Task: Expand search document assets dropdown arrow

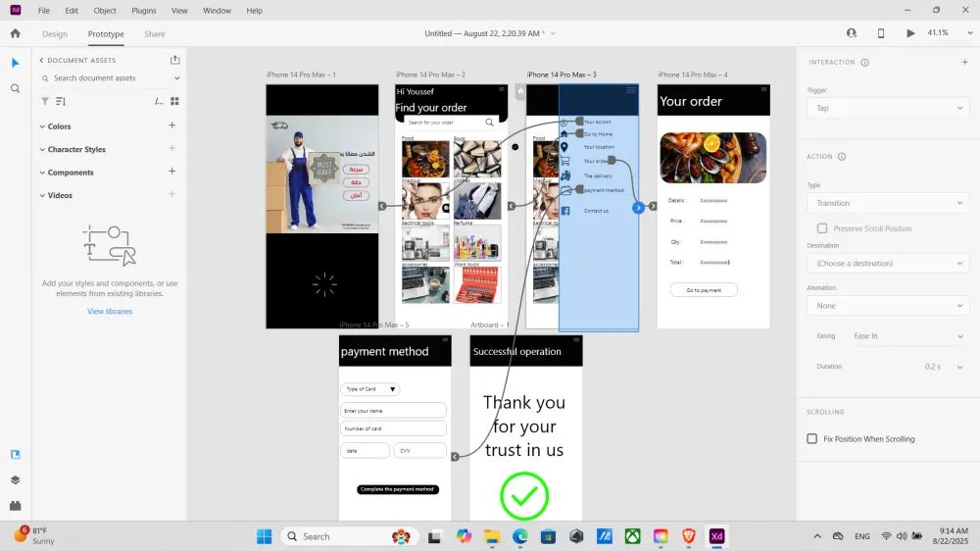Action: pyautogui.click(x=176, y=78)
